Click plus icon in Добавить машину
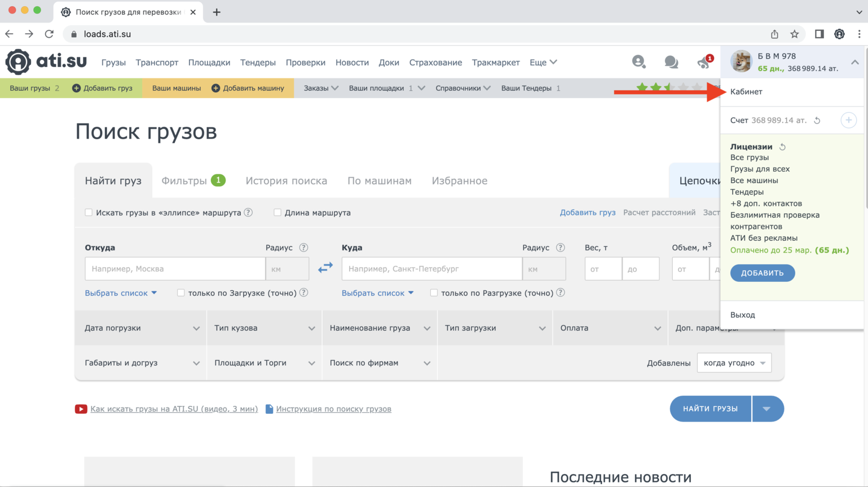The height and width of the screenshot is (487, 868). 215,88
